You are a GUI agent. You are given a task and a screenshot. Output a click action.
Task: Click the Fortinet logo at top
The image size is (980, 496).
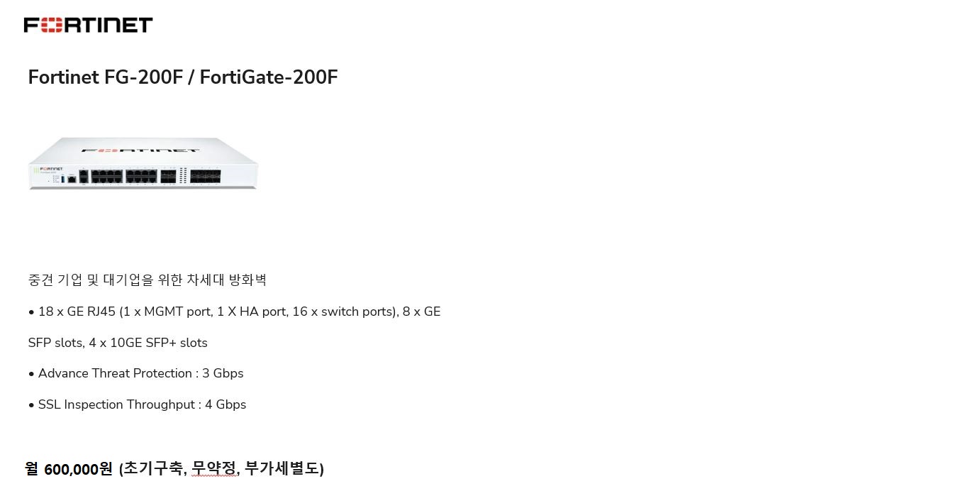(x=88, y=26)
